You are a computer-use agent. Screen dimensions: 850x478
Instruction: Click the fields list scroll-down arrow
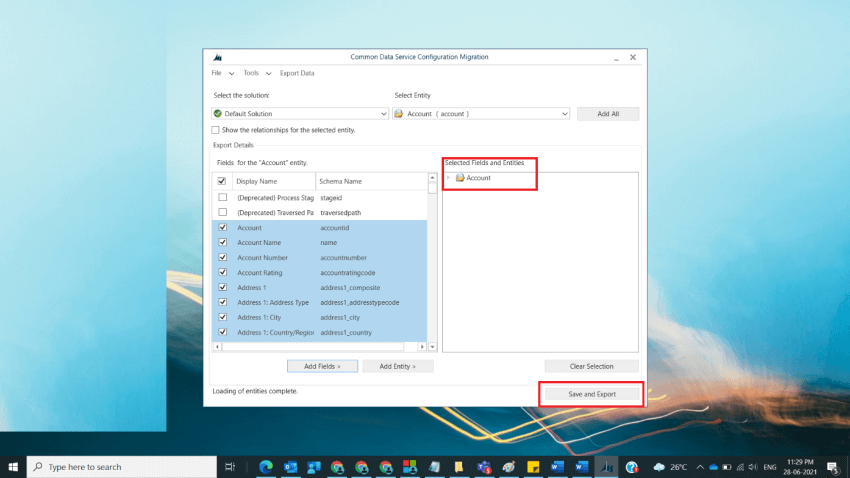(x=432, y=347)
